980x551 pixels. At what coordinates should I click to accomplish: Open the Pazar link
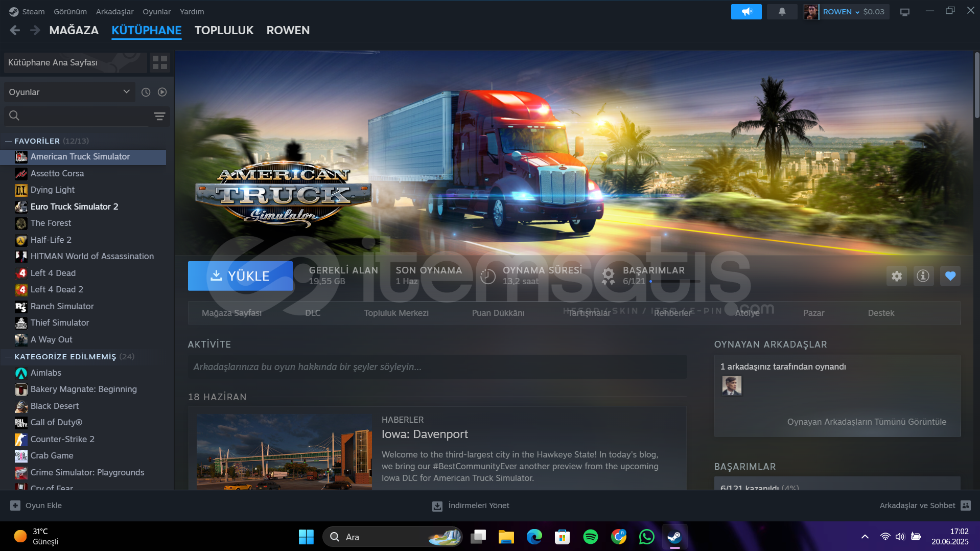pyautogui.click(x=813, y=313)
